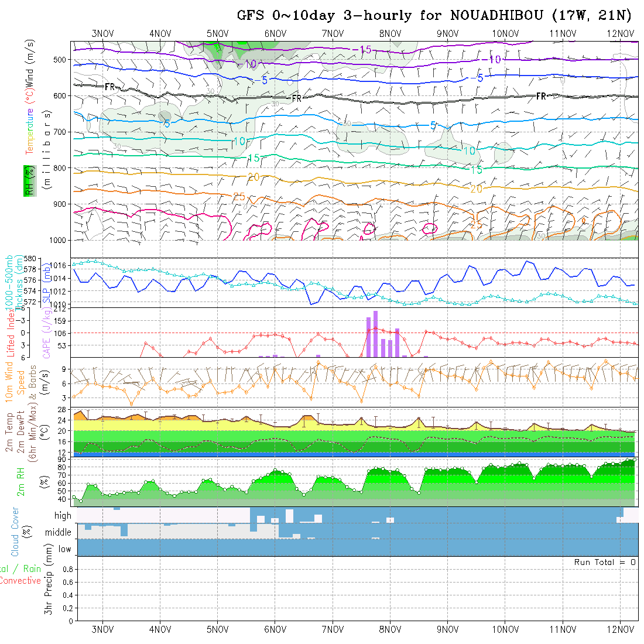
Task: Click the tallest purple CAPE bar
Action: pyautogui.click(x=375, y=334)
